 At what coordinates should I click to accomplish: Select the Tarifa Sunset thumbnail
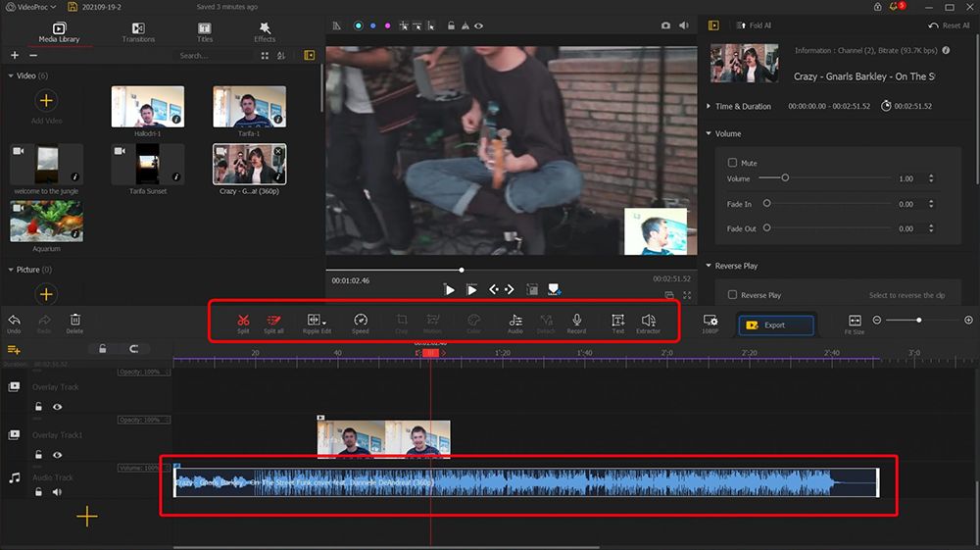pyautogui.click(x=148, y=165)
